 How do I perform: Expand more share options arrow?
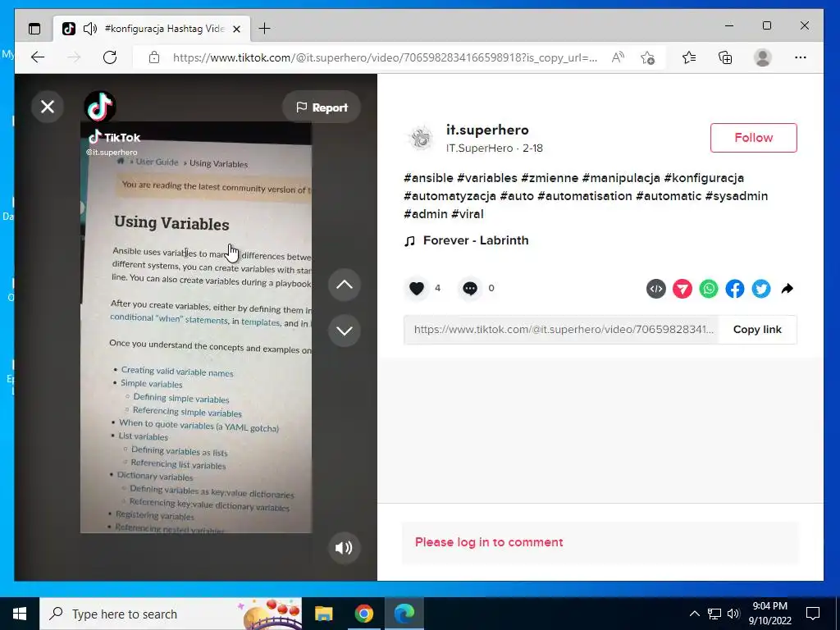787,289
